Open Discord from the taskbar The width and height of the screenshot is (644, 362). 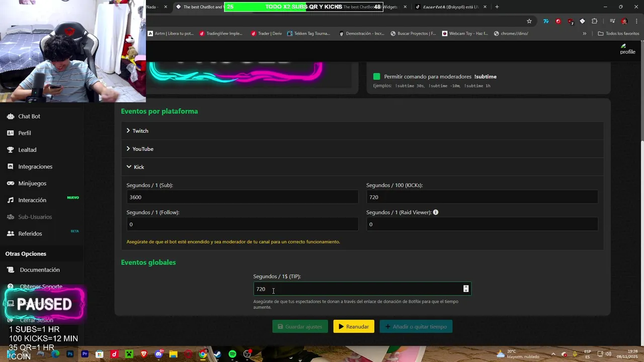coord(159,354)
